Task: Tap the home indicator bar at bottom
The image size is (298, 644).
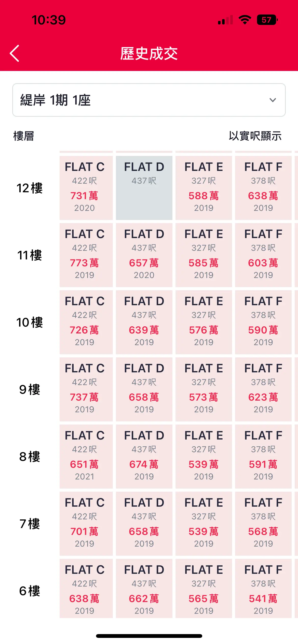Action: pos(149,636)
